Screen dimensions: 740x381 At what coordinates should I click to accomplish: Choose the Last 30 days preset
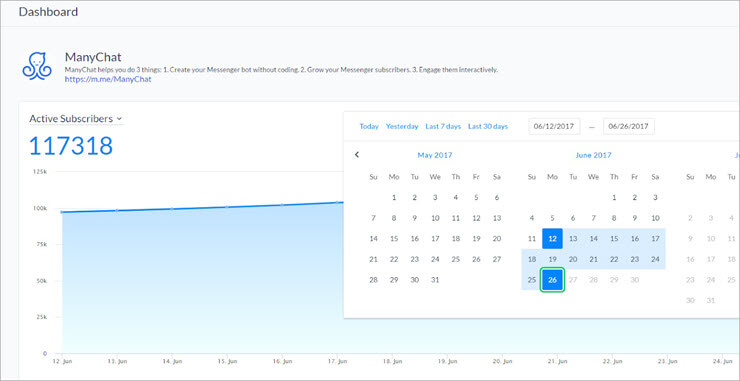click(488, 127)
